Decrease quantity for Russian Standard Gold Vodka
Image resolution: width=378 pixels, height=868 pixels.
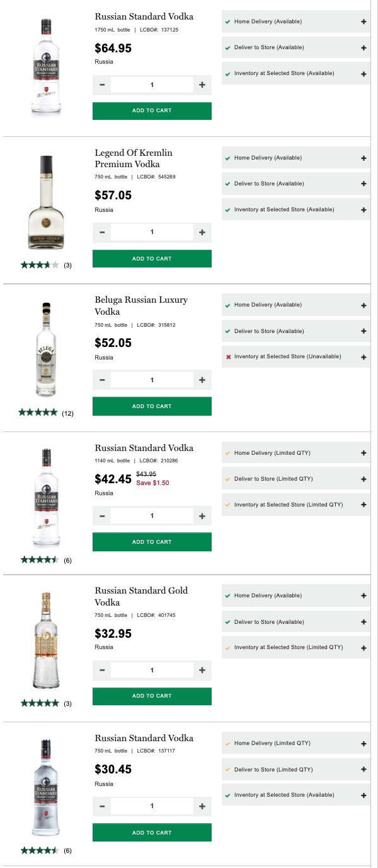102,670
